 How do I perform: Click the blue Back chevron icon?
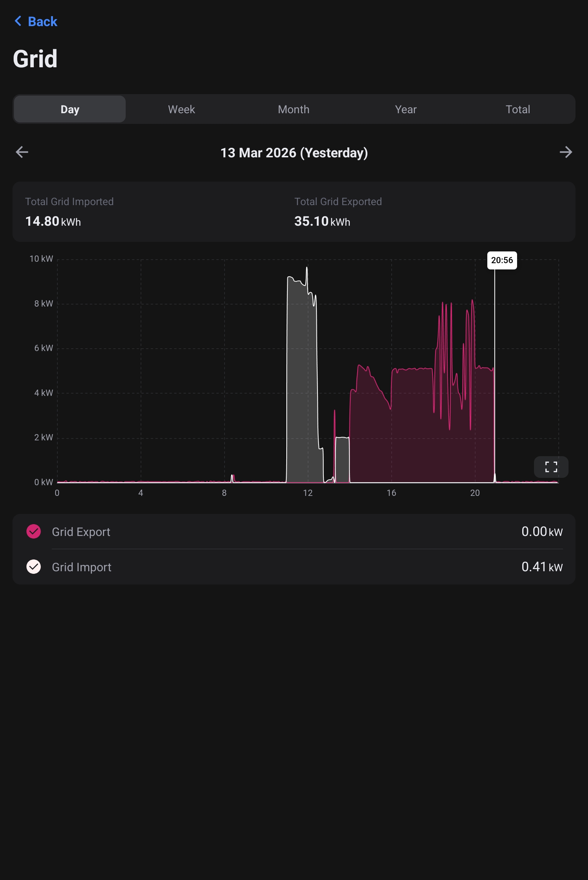tap(18, 21)
